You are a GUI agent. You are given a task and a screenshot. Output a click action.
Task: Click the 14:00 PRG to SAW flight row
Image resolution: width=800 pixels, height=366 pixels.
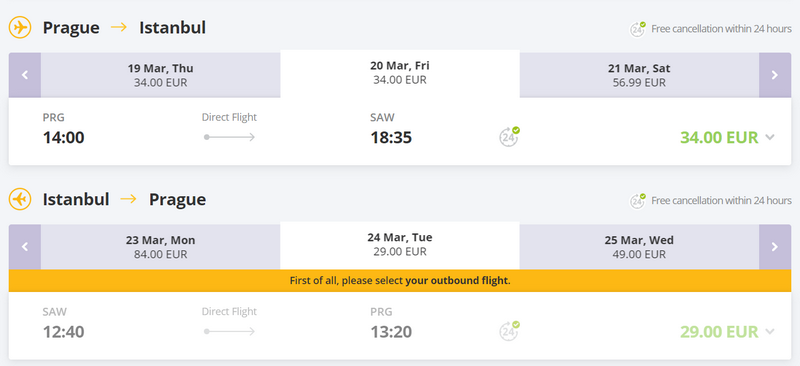click(x=400, y=131)
